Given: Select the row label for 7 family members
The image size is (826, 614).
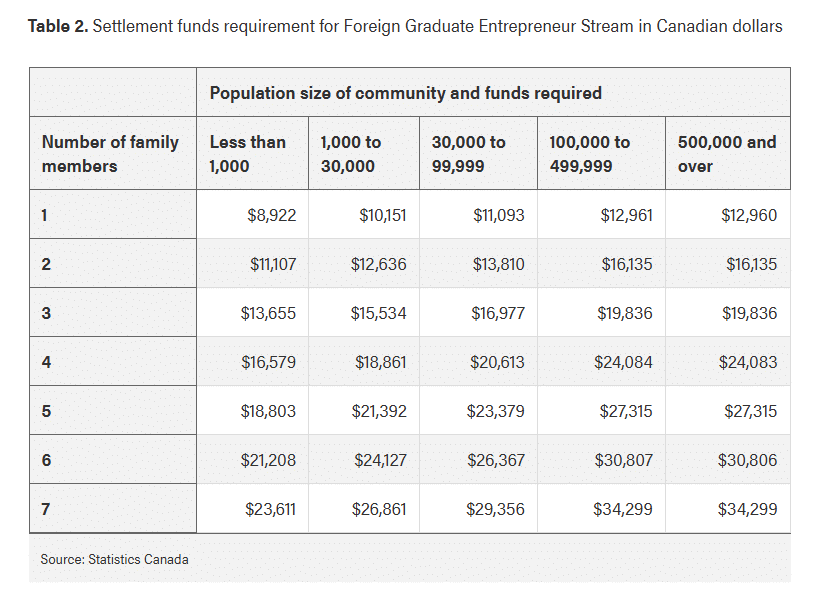Looking at the screenshot, I should pos(46,509).
